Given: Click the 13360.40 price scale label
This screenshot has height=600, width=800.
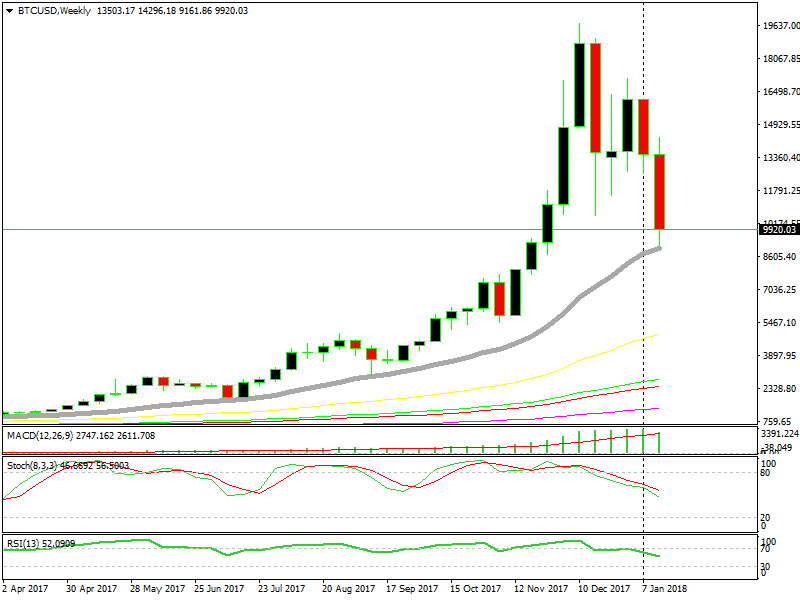Looking at the screenshot, I should click(x=781, y=158).
